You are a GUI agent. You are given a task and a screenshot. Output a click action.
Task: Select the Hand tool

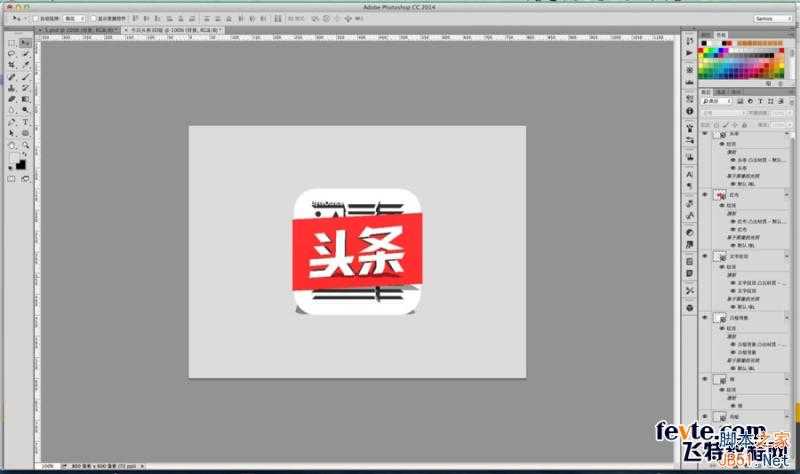tap(12, 144)
